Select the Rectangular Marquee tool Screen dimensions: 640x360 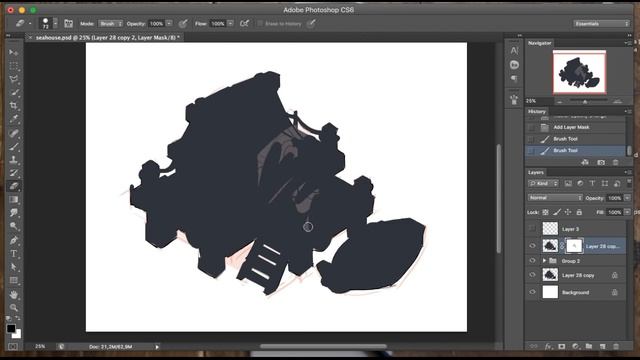coord(13,66)
